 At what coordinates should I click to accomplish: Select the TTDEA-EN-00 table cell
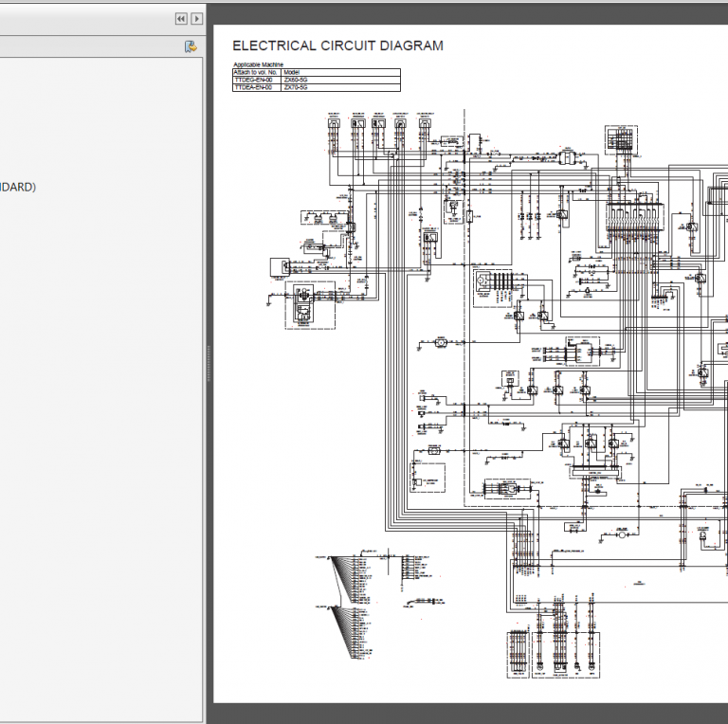254,87
